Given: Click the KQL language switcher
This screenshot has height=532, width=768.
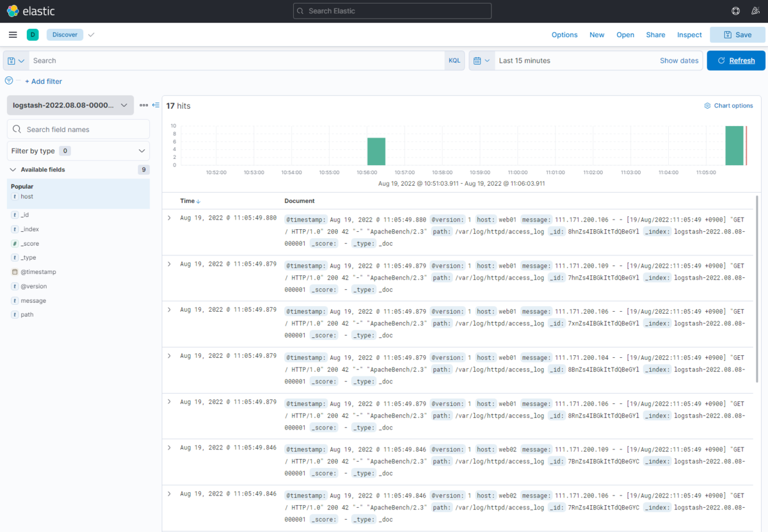Looking at the screenshot, I should click(x=454, y=60).
